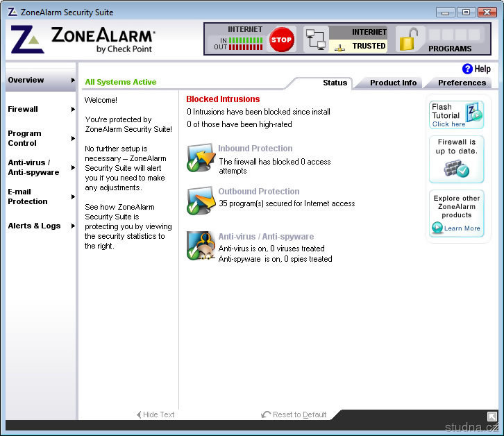This screenshot has width=504, height=436.
Task: Click 'Explore other ZoneAlarm products' text
Action: click(x=456, y=206)
